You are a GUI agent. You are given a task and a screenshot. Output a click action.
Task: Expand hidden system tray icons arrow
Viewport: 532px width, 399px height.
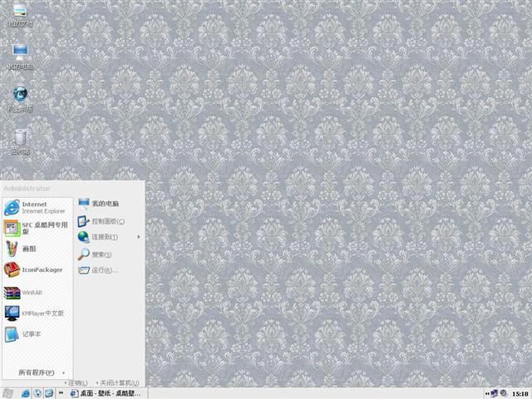point(487,393)
